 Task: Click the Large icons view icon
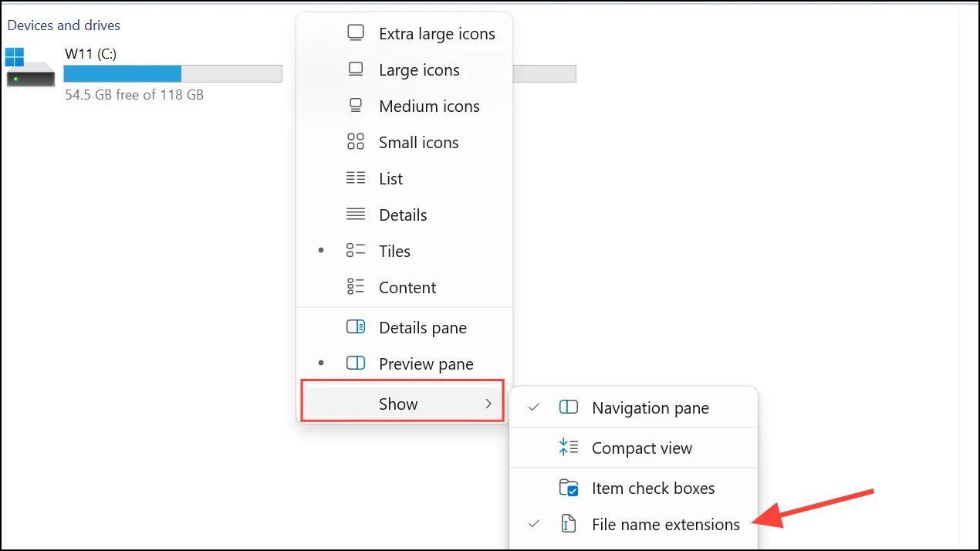[x=356, y=69]
